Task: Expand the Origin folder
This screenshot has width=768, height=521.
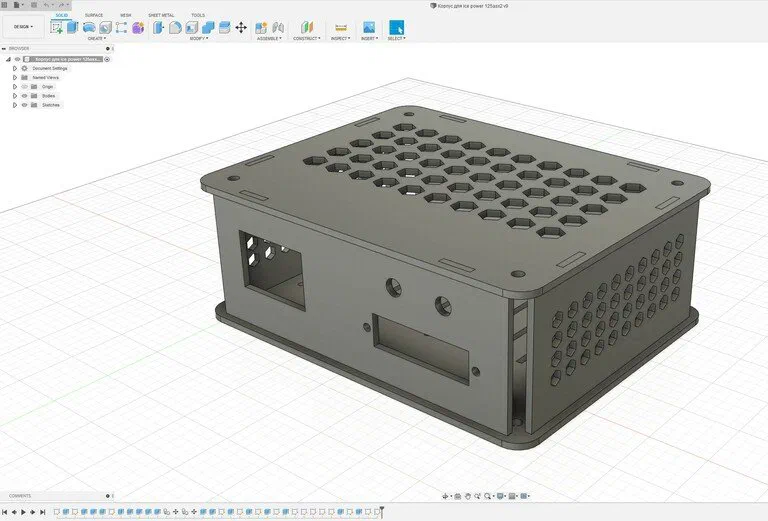Action: coord(15,87)
